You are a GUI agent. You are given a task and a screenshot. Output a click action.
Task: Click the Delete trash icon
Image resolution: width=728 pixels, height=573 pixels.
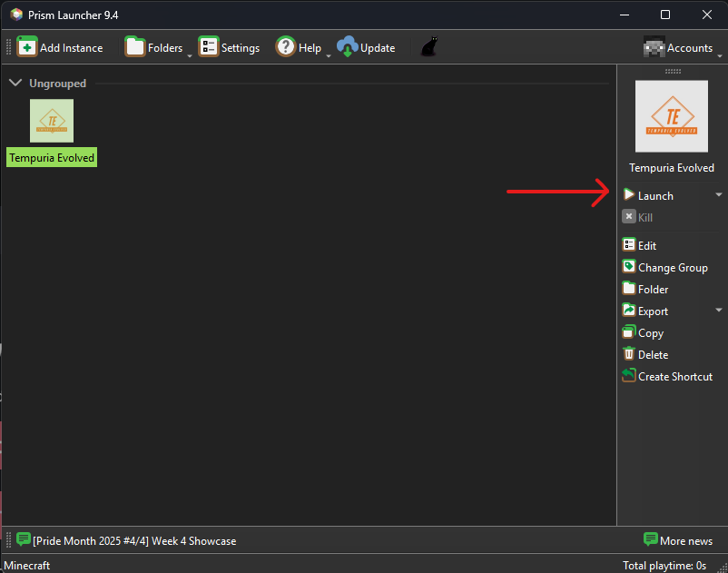coord(629,353)
